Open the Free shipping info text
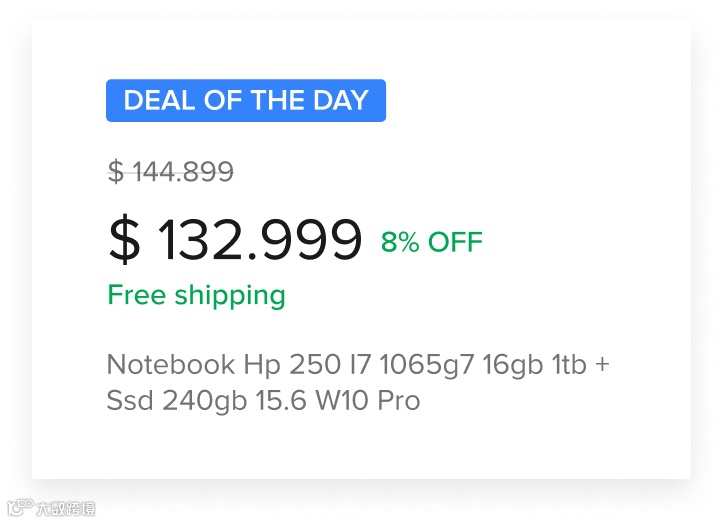Screen dimensions: 723x523 [196, 295]
